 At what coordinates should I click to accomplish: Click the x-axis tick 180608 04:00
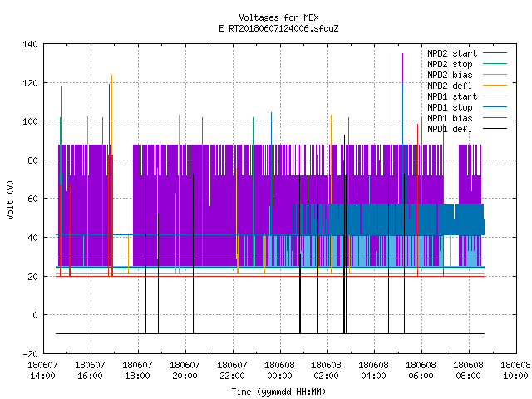373,371
